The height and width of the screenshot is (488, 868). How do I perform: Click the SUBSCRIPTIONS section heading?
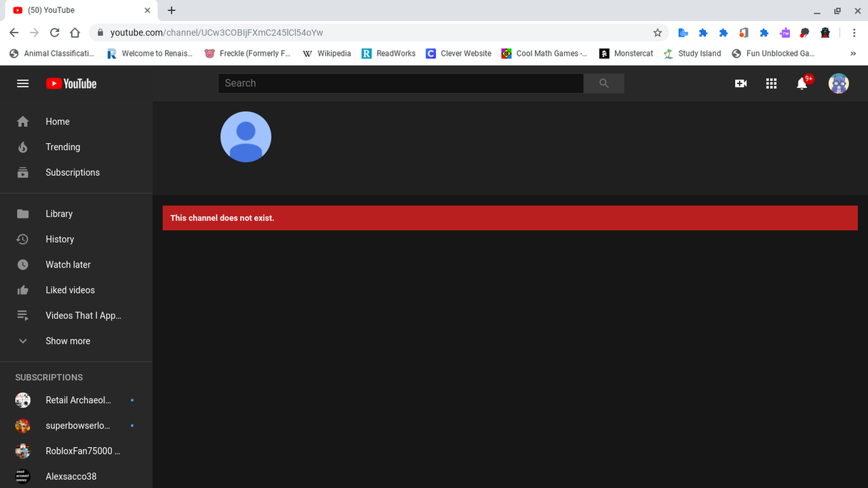49,377
